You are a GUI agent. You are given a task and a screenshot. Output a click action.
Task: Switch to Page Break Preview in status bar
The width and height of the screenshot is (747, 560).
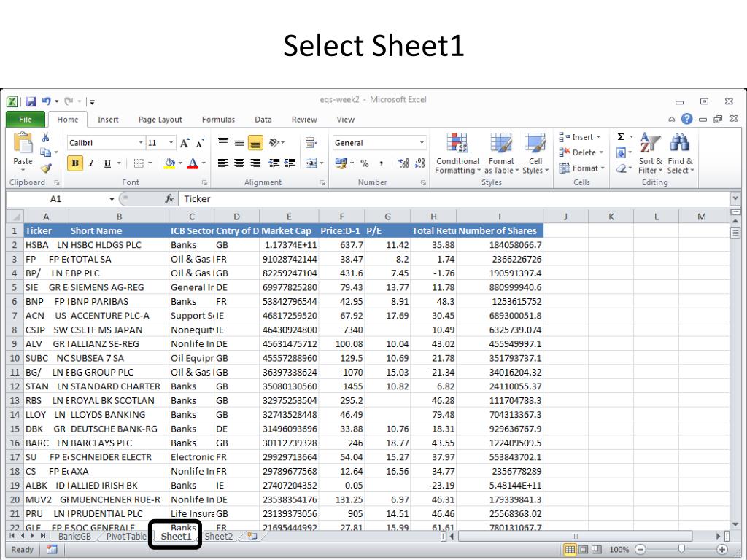[596, 550]
